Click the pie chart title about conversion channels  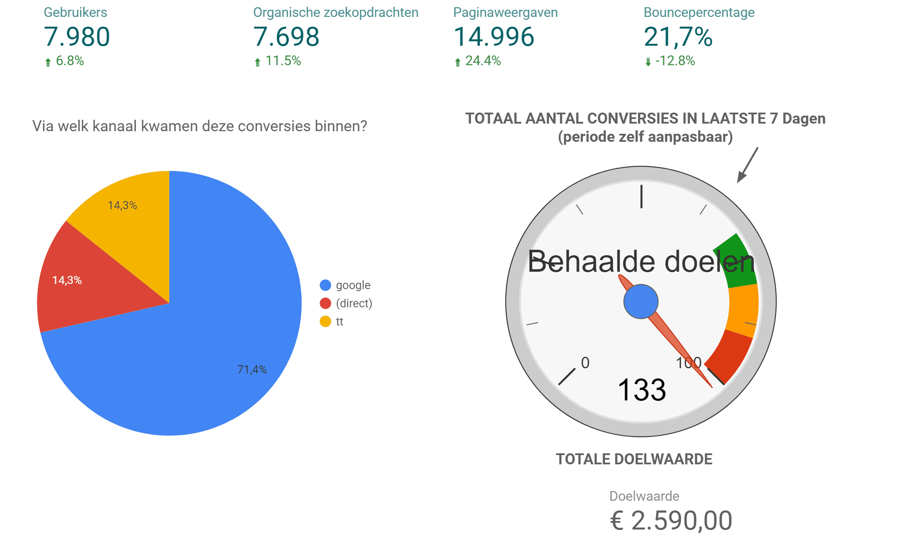point(199,126)
